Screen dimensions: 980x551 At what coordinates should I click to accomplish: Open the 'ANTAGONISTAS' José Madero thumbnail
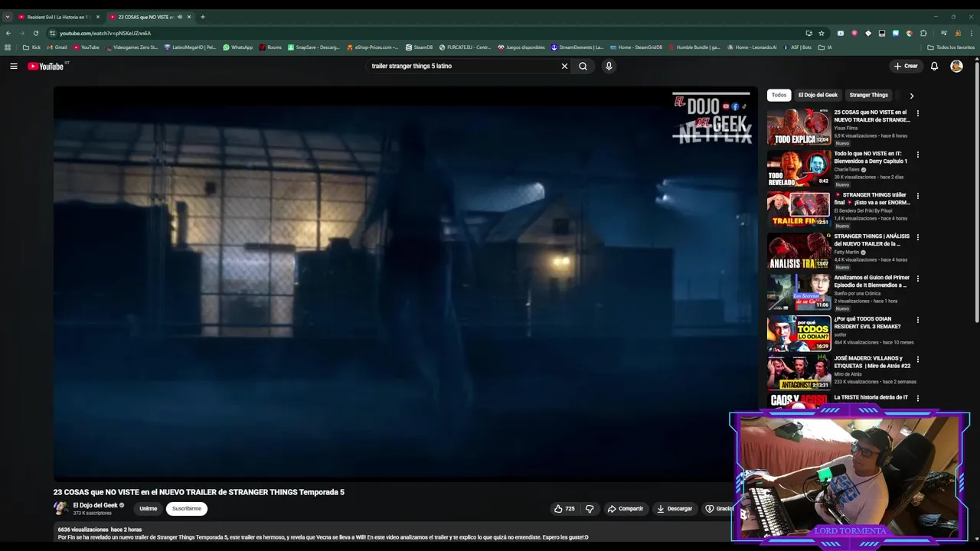click(x=799, y=373)
